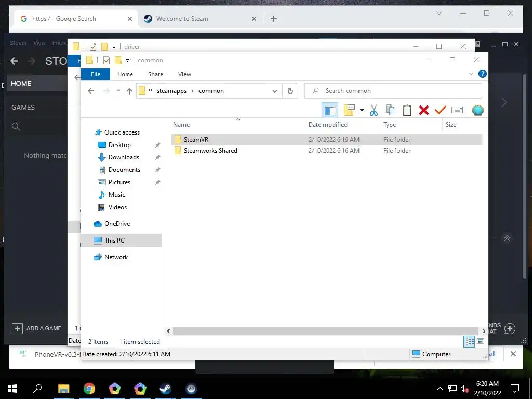Click the muted volume tray icon

tap(464, 389)
